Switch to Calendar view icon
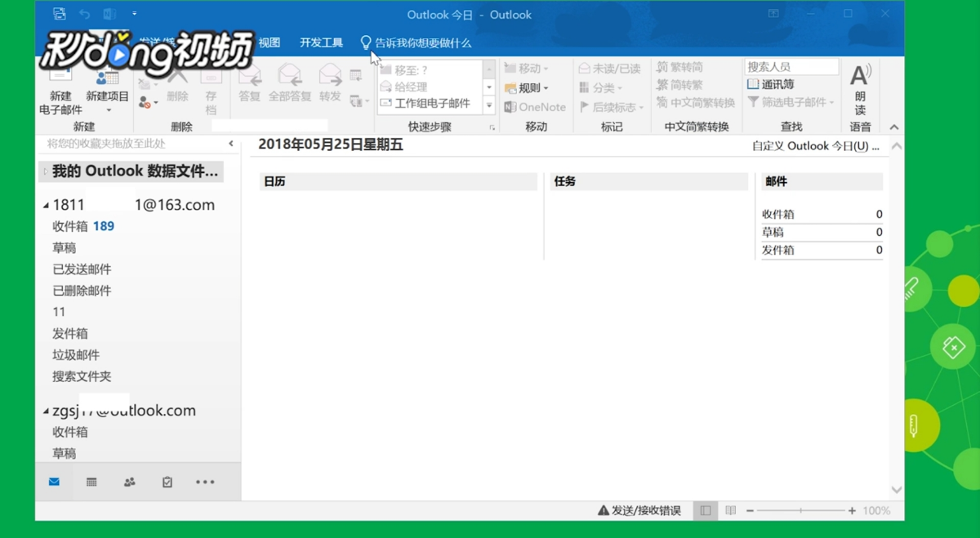The image size is (980, 538). 91,482
